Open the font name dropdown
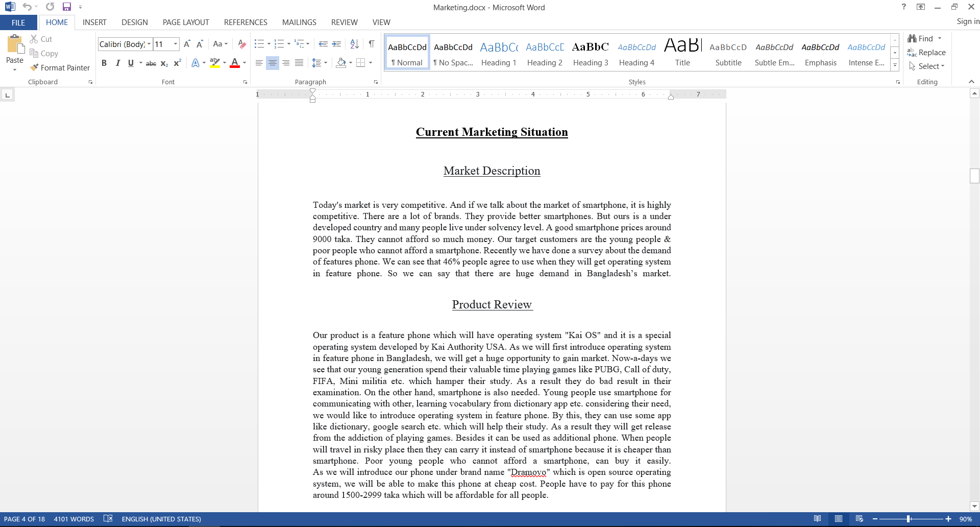The width and height of the screenshot is (980, 527). (x=149, y=44)
